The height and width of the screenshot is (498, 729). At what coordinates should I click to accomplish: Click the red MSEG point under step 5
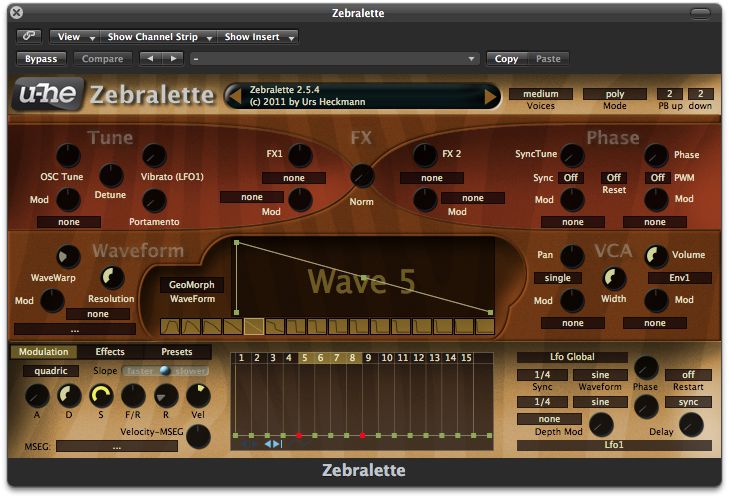[x=299, y=436]
